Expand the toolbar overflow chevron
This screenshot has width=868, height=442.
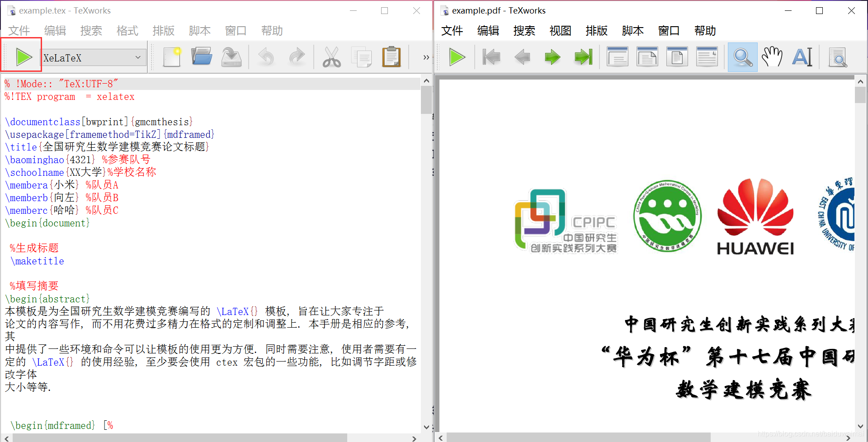425,57
